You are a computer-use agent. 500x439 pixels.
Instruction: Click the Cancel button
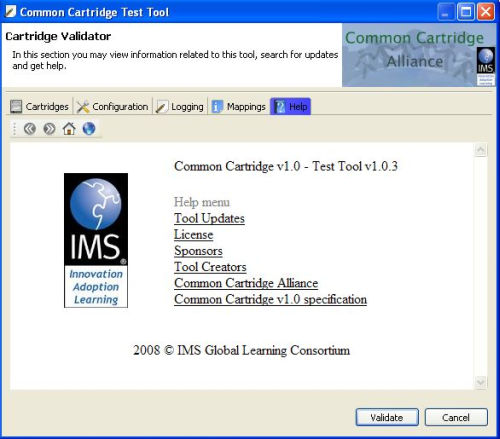pyautogui.click(x=456, y=417)
